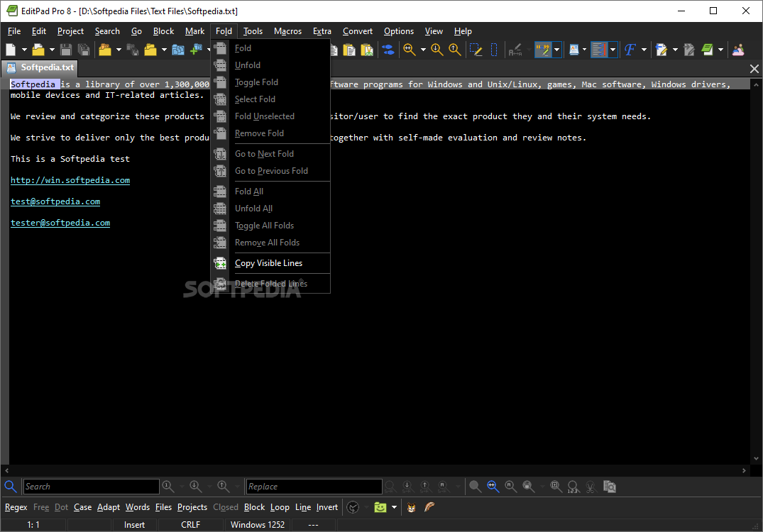Toggle the Files search option
Viewport: 763px width, 532px height.
[163, 507]
